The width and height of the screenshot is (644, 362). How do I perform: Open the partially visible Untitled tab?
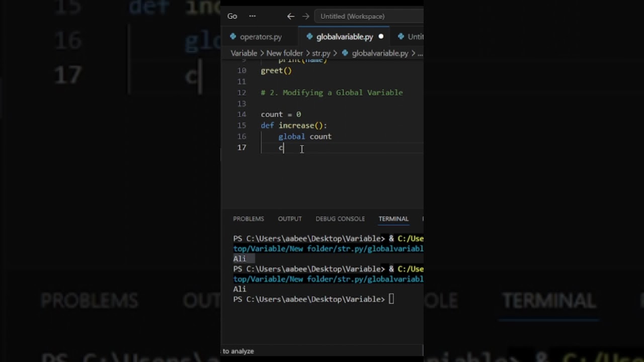411,37
